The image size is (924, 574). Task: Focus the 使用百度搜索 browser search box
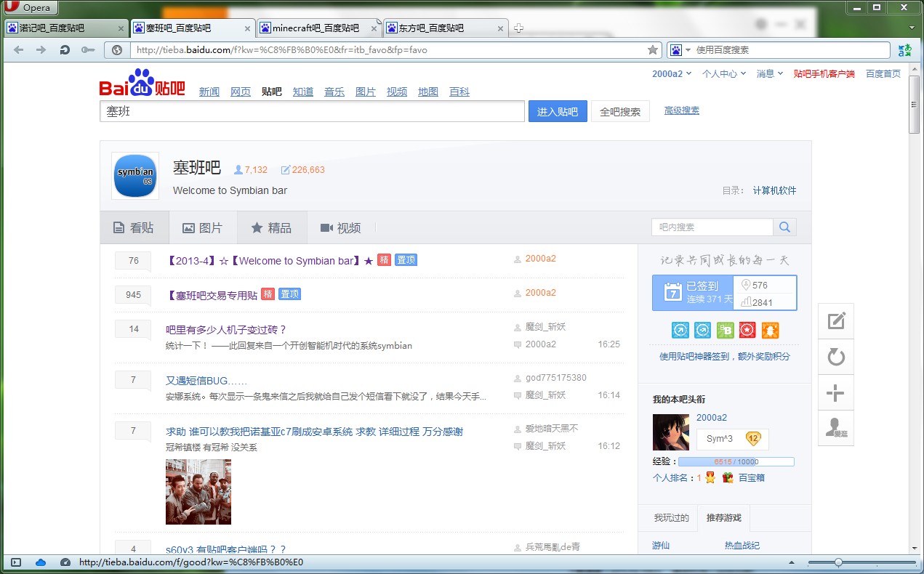click(791, 50)
